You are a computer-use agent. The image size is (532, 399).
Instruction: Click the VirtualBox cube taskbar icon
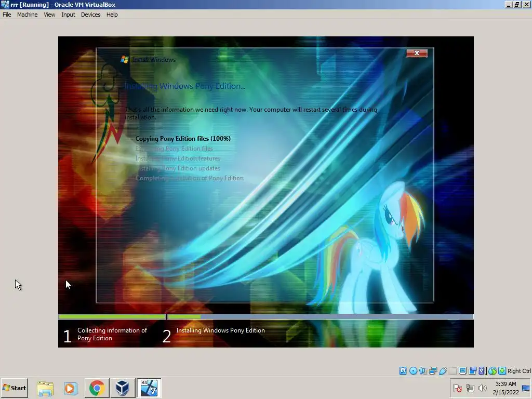click(x=122, y=388)
